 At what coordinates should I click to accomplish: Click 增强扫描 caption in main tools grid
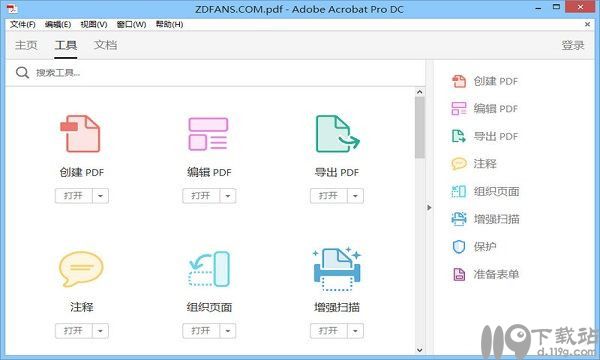tap(337, 307)
